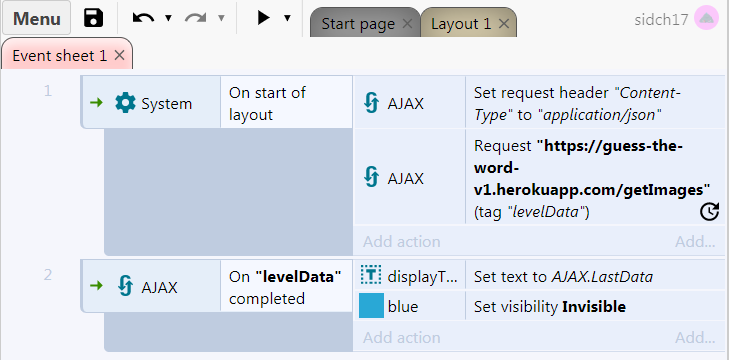Image resolution: width=729 pixels, height=360 pixels.
Task: Click the Preview play button
Action: [264, 18]
